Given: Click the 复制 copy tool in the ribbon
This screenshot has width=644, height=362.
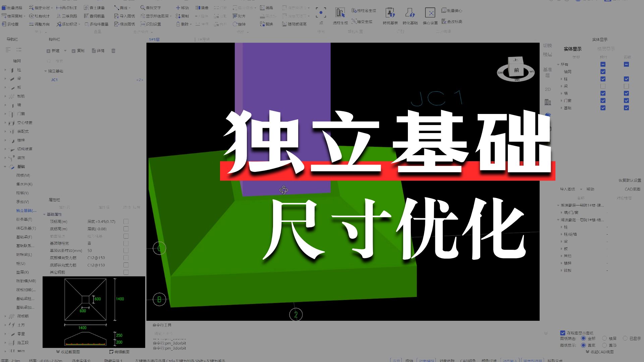Looking at the screenshot, I should (x=182, y=16).
